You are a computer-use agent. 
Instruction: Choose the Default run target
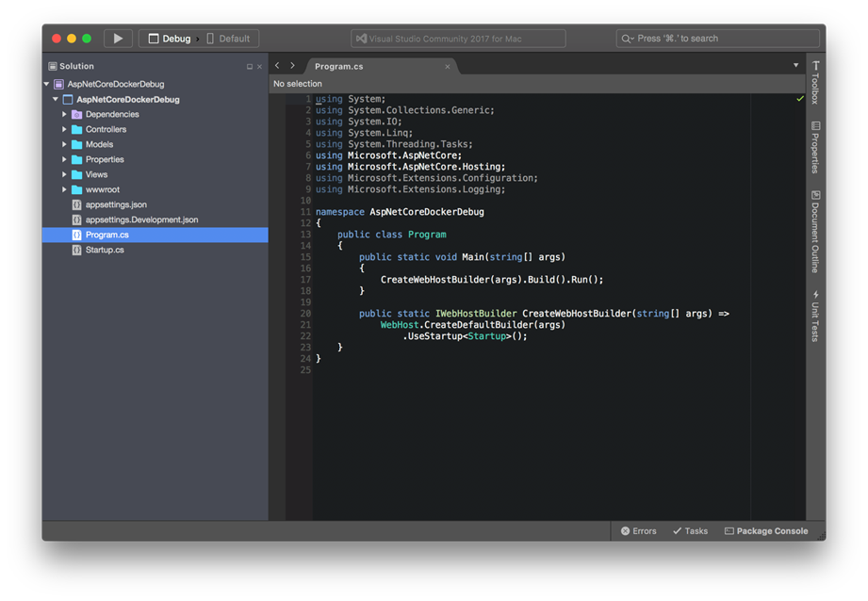[228, 39]
